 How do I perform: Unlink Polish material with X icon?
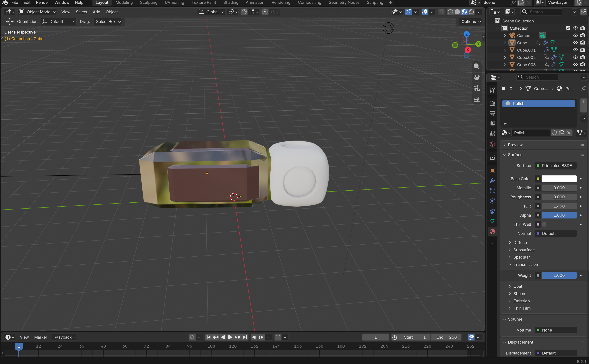pyautogui.click(x=569, y=133)
